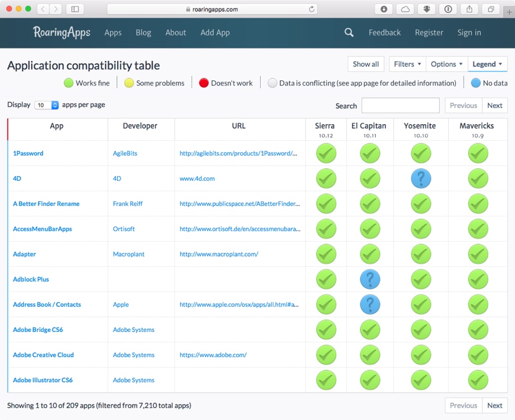Sort table by Developer column header
515x420 pixels.
[140, 126]
